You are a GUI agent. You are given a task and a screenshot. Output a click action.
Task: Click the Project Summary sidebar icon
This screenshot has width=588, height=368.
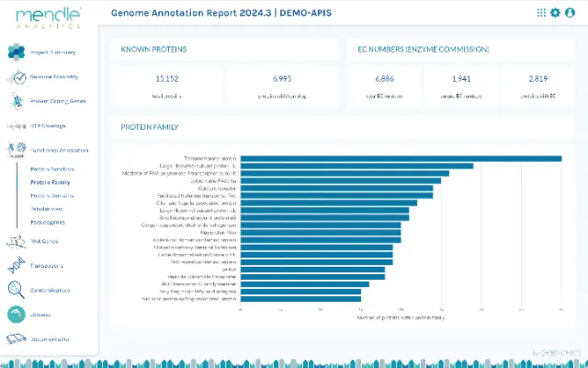(17, 52)
